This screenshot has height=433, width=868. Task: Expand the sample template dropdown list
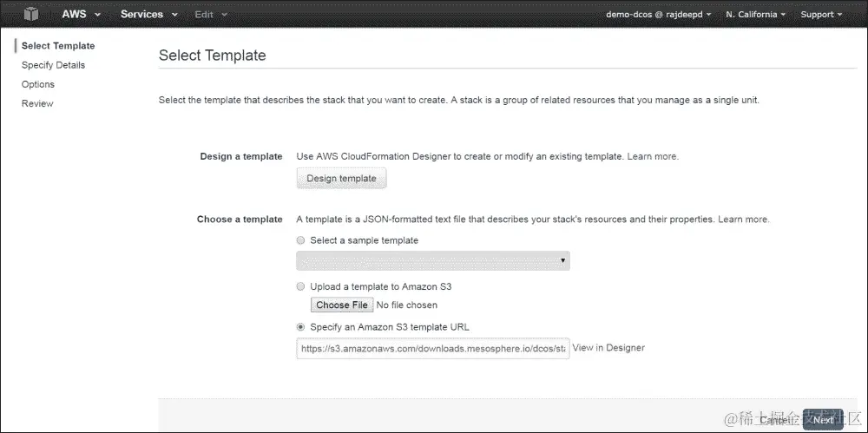coord(433,261)
